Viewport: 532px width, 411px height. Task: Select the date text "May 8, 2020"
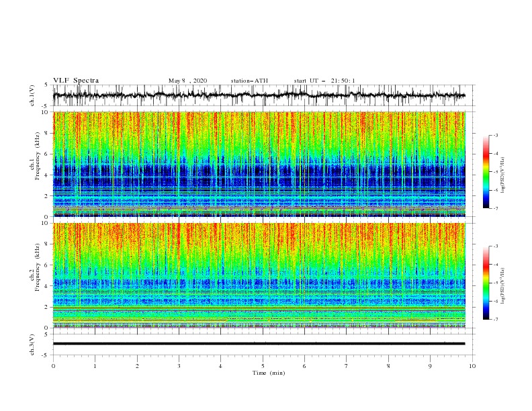(187, 81)
